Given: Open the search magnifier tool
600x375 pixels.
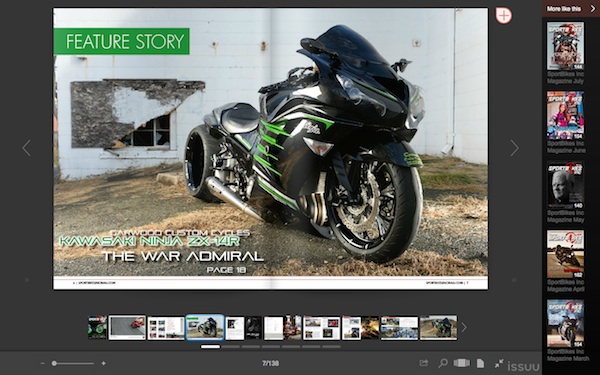Looking at the screenshot, I should tap(443, 363).
